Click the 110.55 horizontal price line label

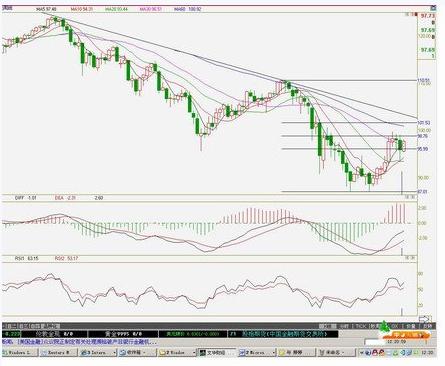coord(424,80)
